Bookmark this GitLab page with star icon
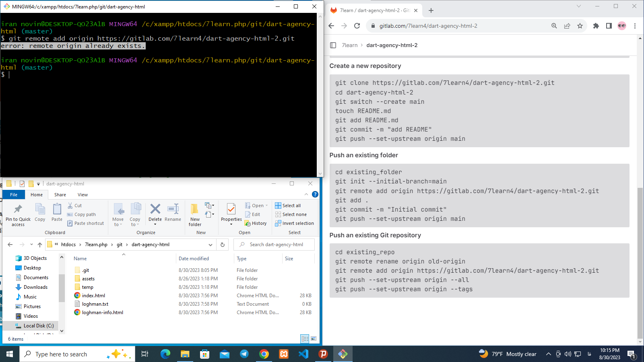 coord(580,26)
